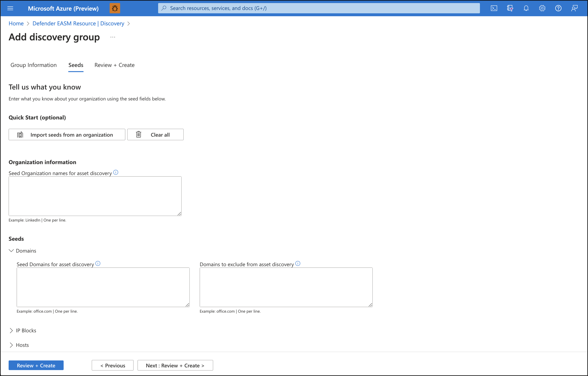Click Seed Domains for asset discovery field
Image resolution: width=588 pixels, height=376 pixels.
(x=103, y=287)
